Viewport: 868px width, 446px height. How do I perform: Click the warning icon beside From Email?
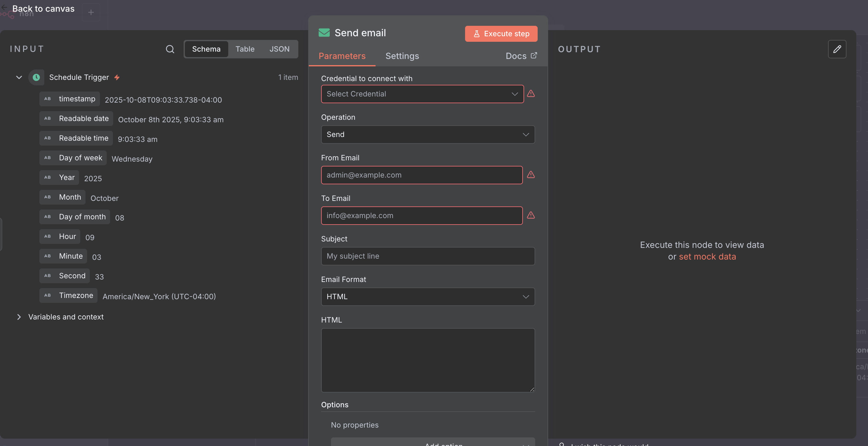[531, 175]
